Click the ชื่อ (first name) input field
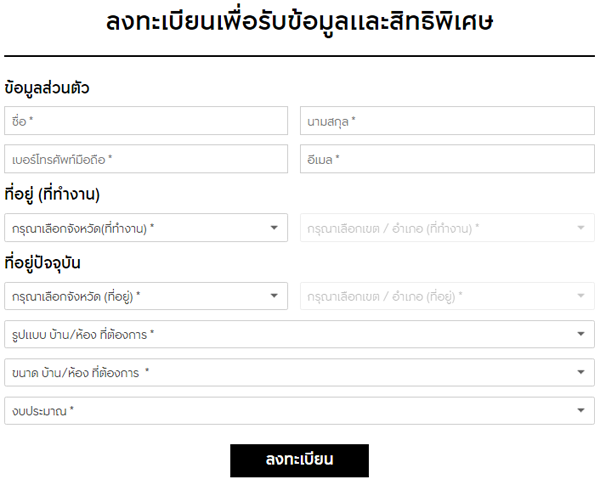This screenshot has width=600, height=485. [146, 121]
